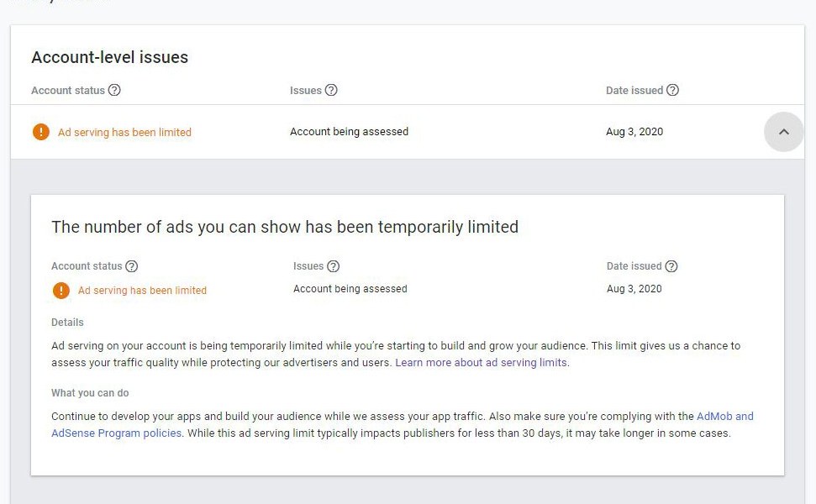Click the Aug 3, 2020 date in top row

click(634, 132)
